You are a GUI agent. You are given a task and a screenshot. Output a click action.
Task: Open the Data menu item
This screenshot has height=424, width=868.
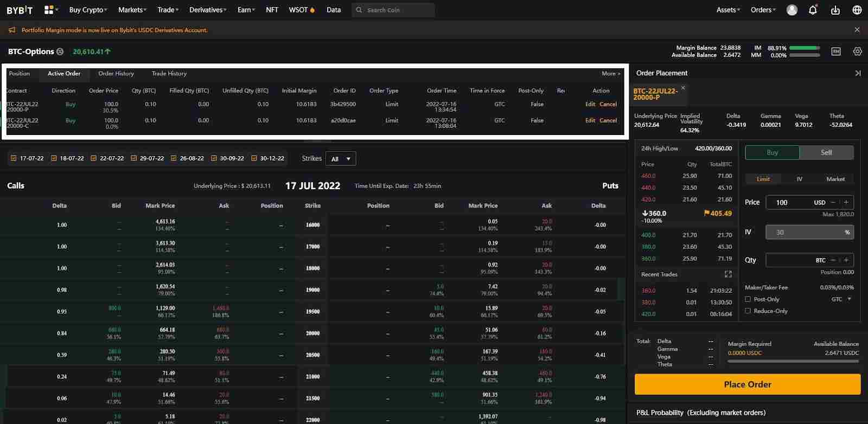click(x=334, y=10)
